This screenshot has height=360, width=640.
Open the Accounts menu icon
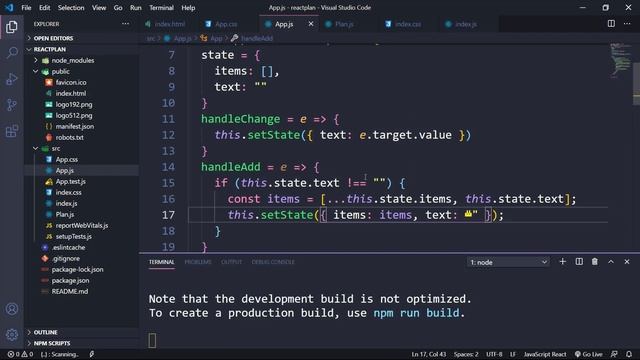12,309
